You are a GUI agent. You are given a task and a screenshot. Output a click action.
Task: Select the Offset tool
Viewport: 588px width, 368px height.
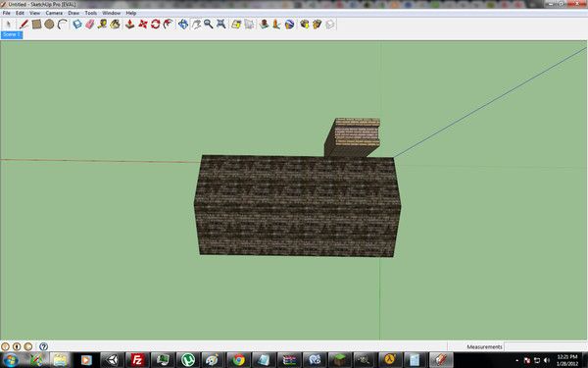pos(169,25)
